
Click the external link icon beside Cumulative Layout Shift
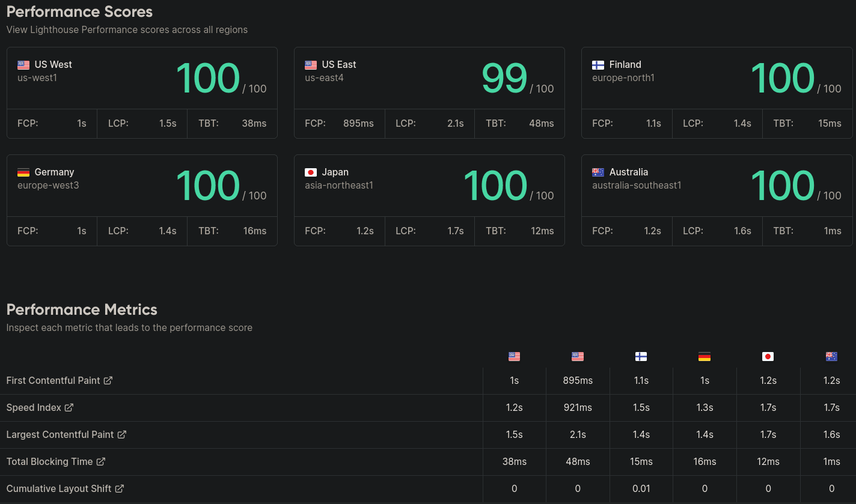point(120,488)
